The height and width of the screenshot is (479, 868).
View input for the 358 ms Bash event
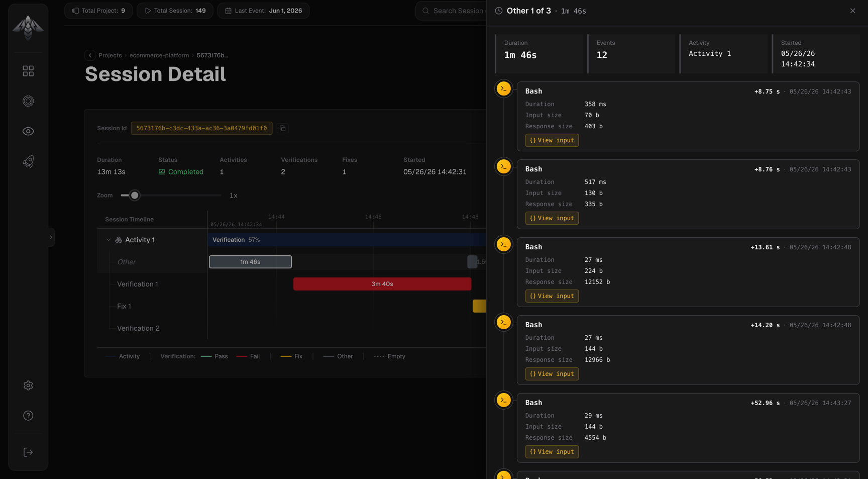click(552, 140)
